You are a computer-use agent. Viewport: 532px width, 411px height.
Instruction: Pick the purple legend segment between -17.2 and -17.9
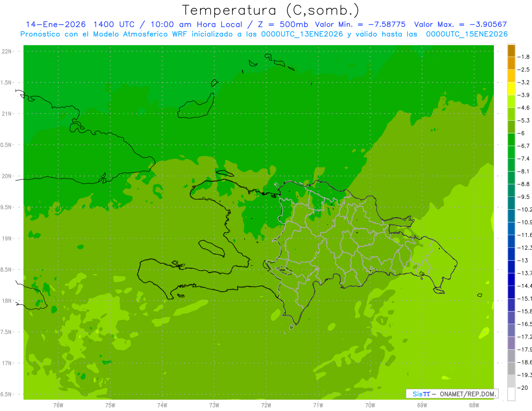click(511, 343)
